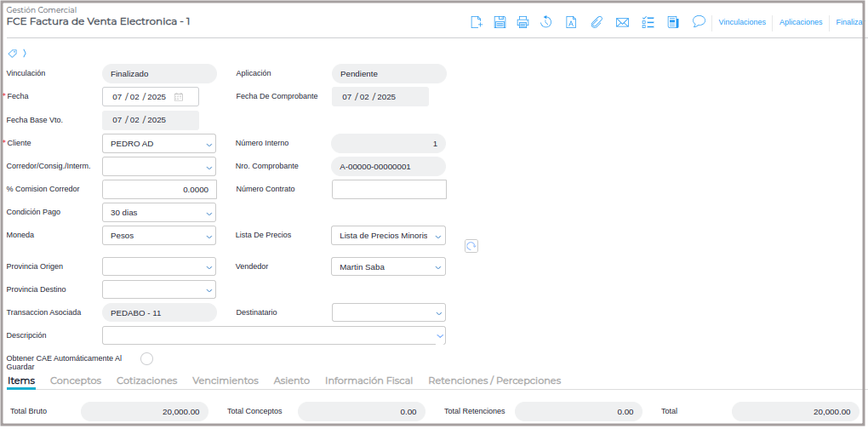Save the invoice with the disk icon

500,22
